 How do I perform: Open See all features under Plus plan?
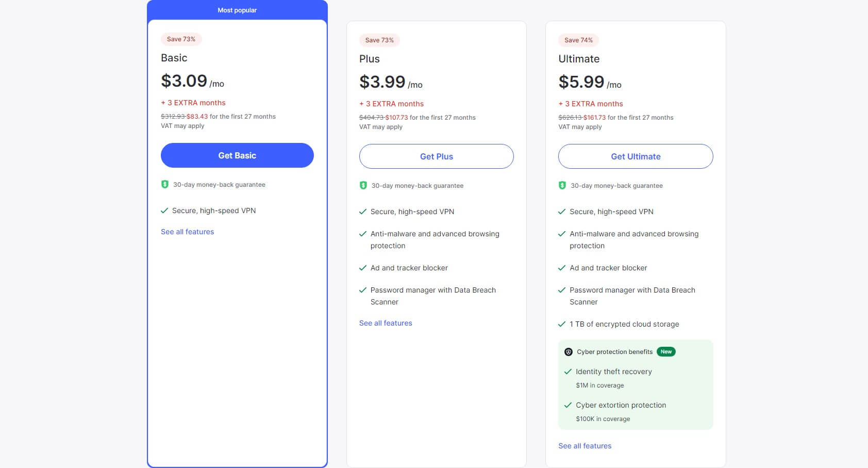386,323
